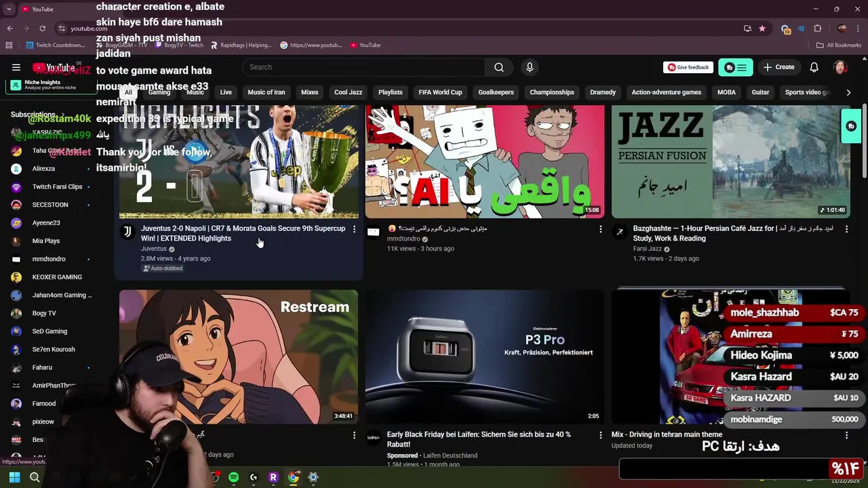
Task: Open options for Laifen sponsored ad
Action: [x=600, y=435]
